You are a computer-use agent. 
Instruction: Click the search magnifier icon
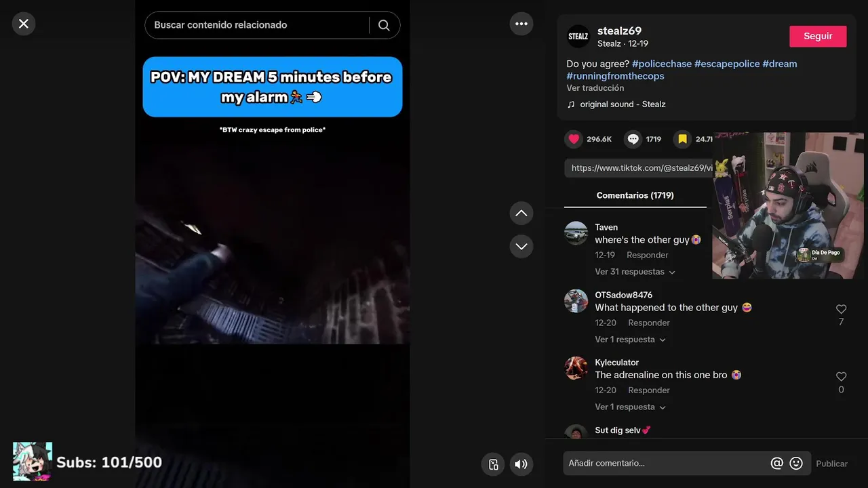[384, 25]
